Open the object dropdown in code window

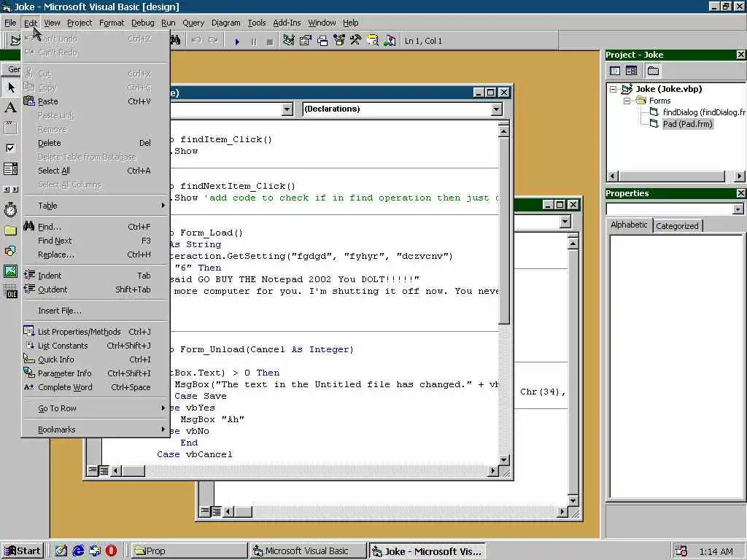point(287,109)
